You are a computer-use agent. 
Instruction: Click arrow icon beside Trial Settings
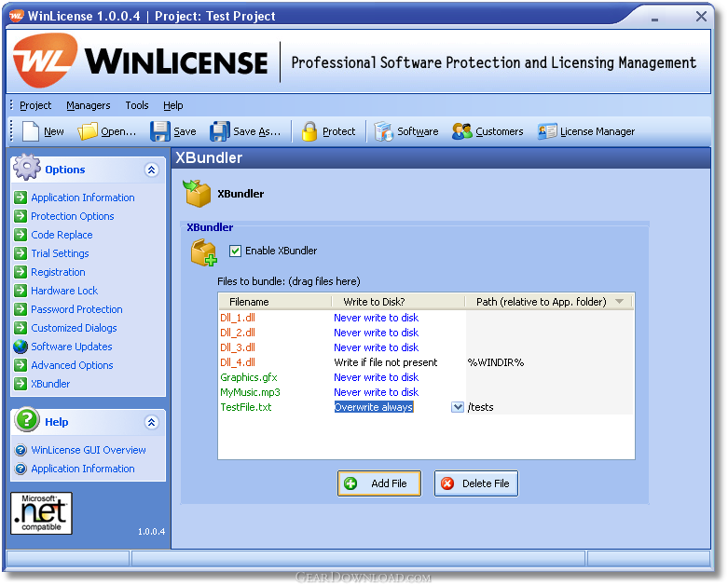[21, 253]
